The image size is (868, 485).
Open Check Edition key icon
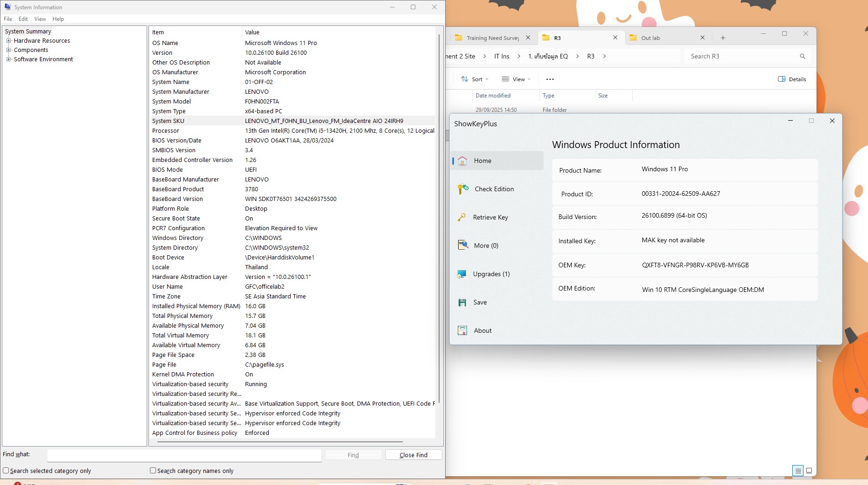[x=463, y=189]
